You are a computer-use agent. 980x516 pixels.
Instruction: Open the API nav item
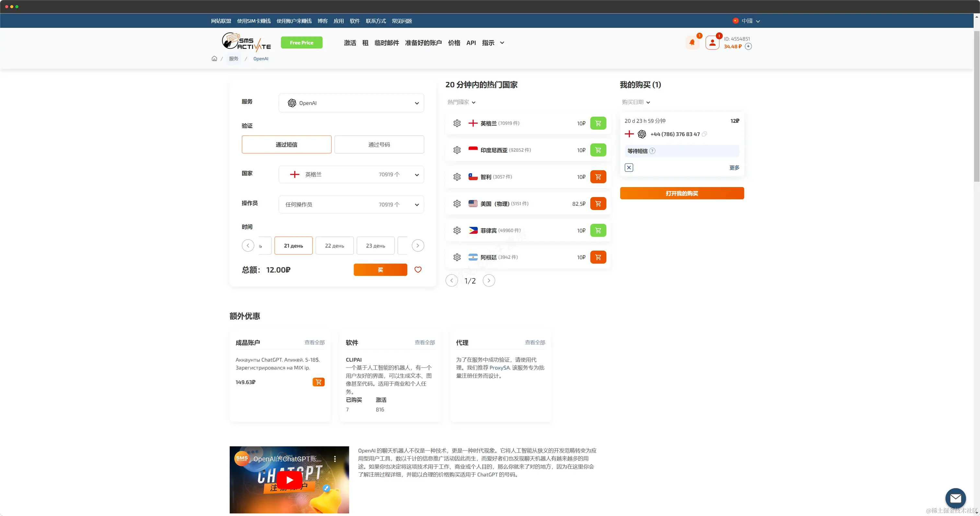coord(471,43)
